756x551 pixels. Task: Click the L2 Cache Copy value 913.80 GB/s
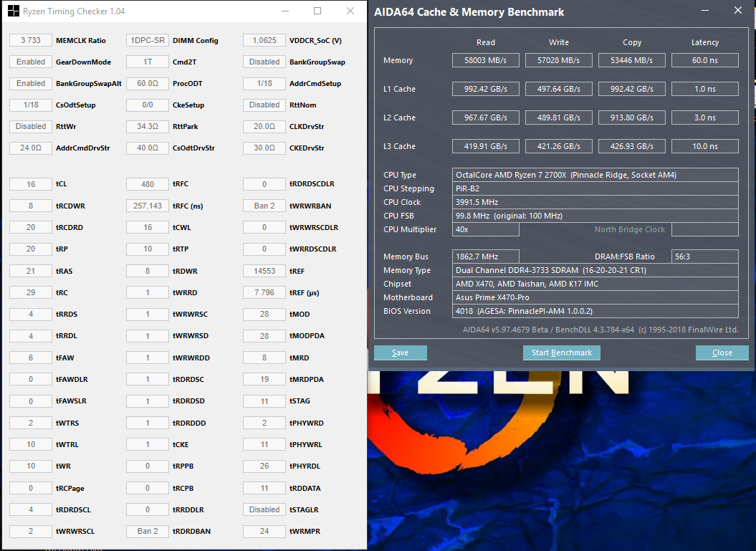pos(631,118)
